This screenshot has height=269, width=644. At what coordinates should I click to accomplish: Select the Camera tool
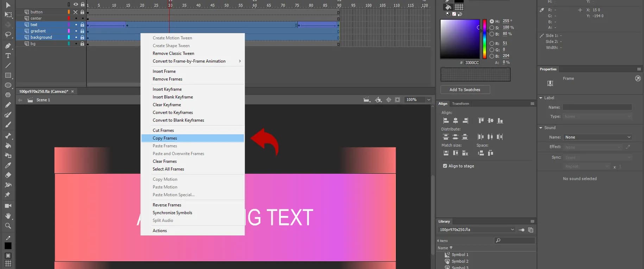coord(8,206)
